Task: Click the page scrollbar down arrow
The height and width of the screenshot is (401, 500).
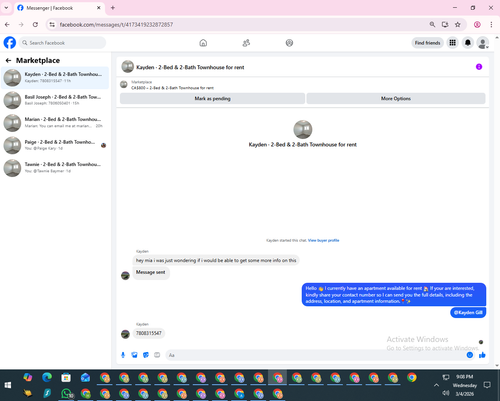Action: click(497, 366)
